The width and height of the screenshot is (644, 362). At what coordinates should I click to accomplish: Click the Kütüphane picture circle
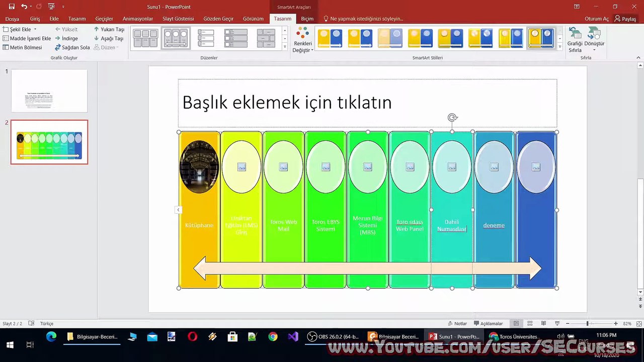click(199, 167)
